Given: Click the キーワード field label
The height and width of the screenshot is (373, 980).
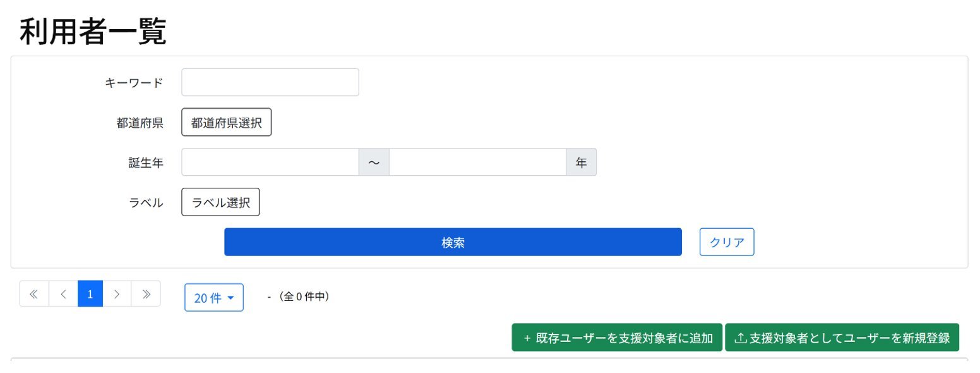Looking at the screenshot, I should click(x=134, y=83).
